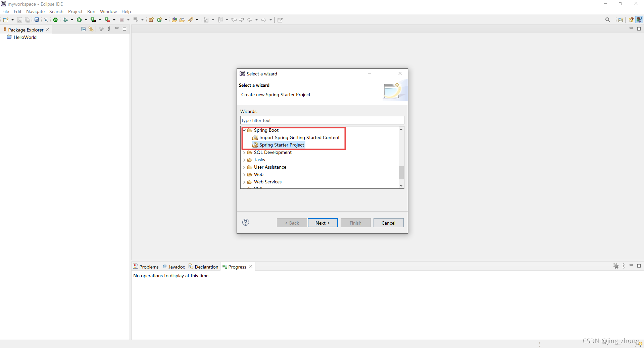Open the Help menu
The width and height of the screenshot is (644, 348).
coord(126,11)
